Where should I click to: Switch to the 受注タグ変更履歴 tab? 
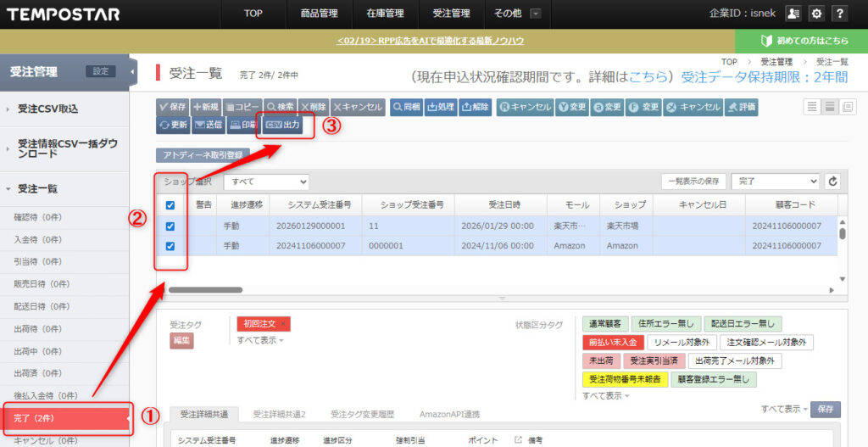(363, 414)
